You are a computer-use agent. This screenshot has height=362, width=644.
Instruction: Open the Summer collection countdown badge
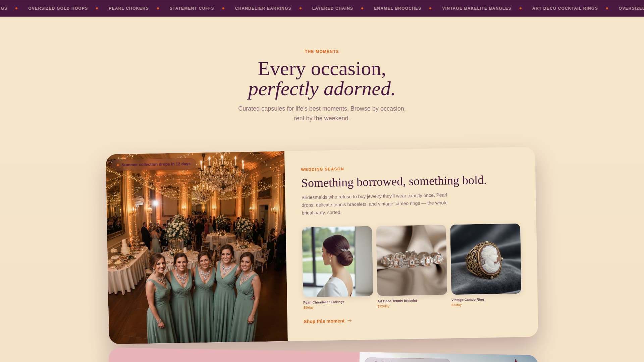[x=155, y=164]
